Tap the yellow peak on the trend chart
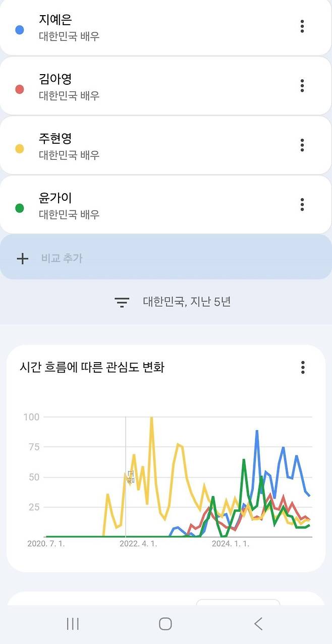The width and height of the screenshot is (332, 644). click(151, 418)
